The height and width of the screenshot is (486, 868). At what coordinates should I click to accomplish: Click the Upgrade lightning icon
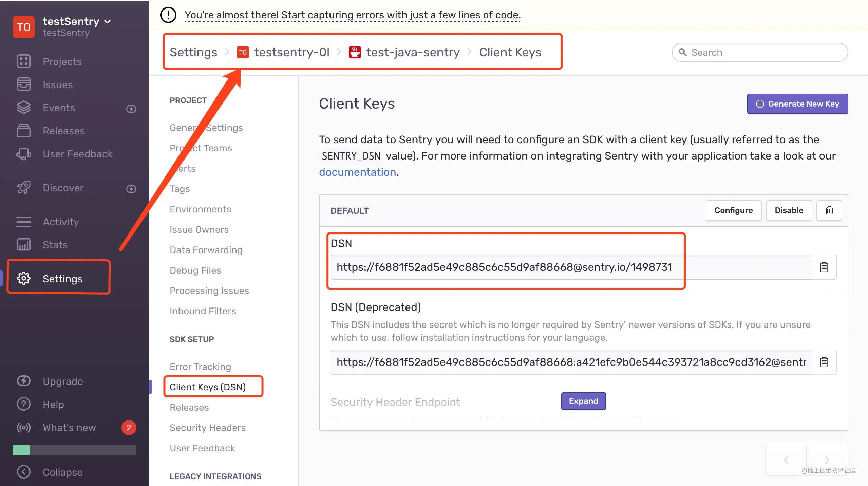(24, 381)
